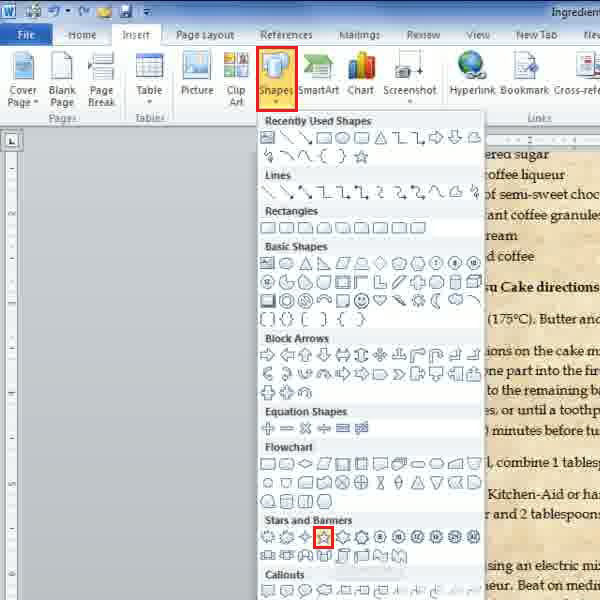Select the Right Arrow block arrow
Screen dimensions: 600x600
(267, 355)
